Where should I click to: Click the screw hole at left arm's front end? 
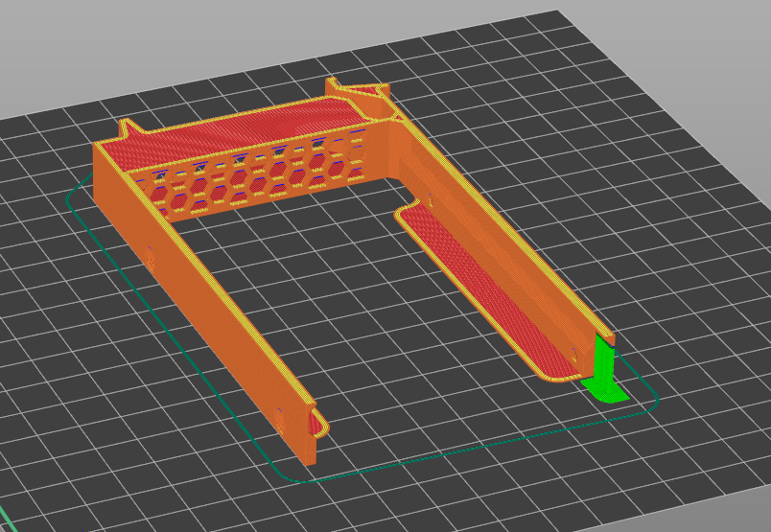280,421
